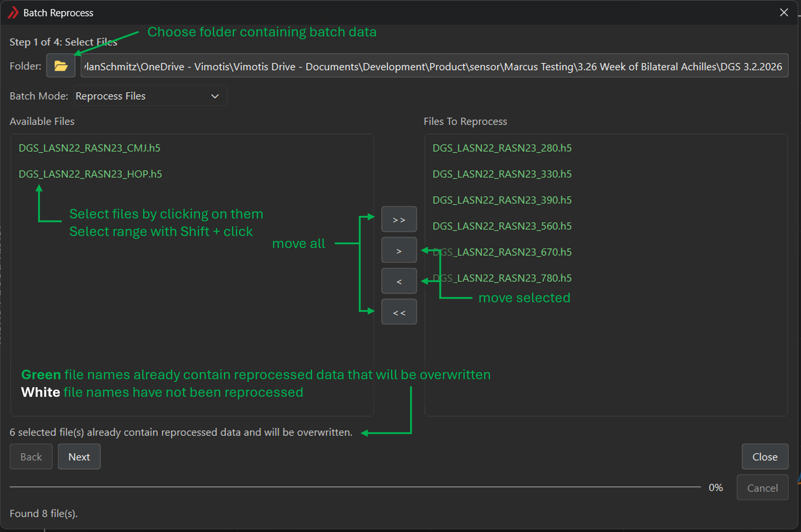The width and height of the screenshot is (801, 532).
Task: Open the folder browse icon button
Action: 60,65
